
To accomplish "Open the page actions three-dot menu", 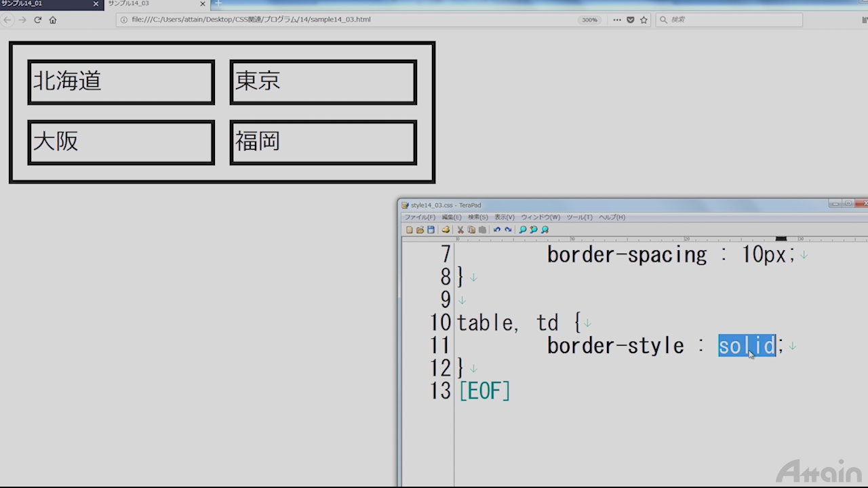I will [617, 20].
